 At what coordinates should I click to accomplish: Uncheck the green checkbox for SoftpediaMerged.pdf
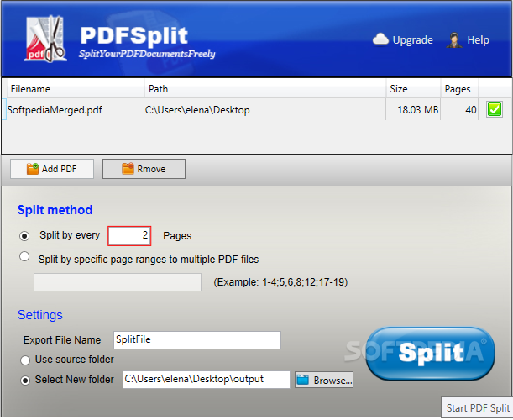tap(494, 109)
